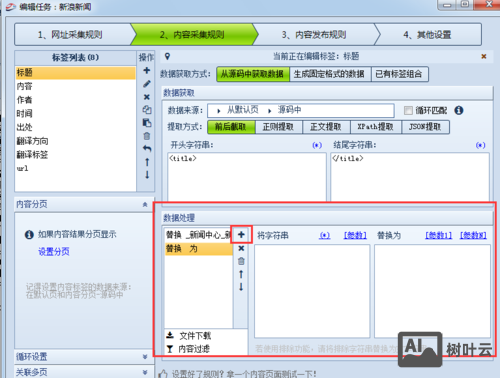Choose XPath提取 extraction method
Screen dimensions: 500x378
coord(375,127)
